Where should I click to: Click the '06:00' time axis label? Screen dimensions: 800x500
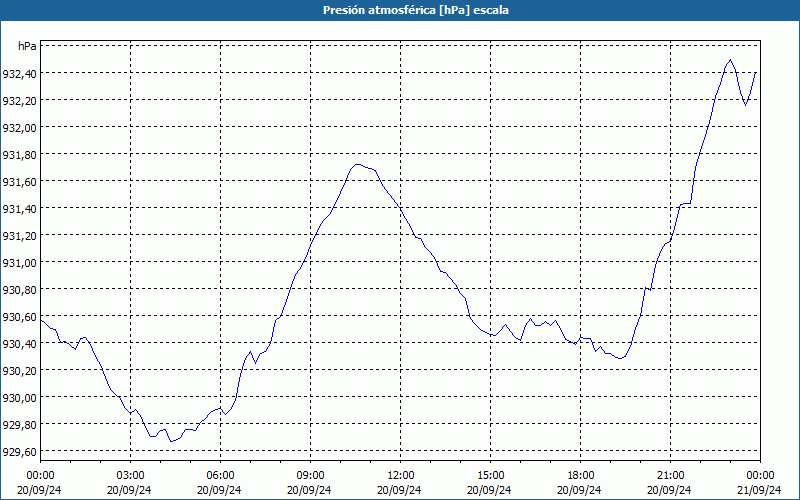[220, 476]
